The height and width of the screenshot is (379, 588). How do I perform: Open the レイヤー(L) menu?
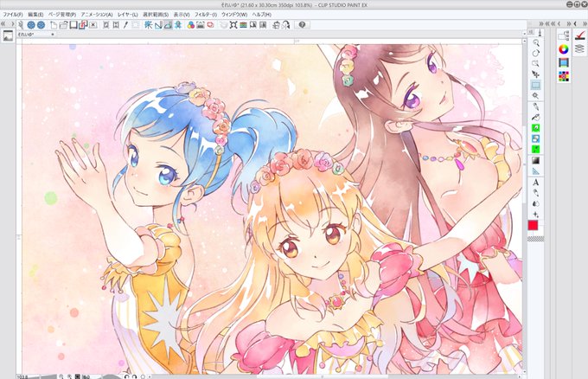tap(127, 15)
